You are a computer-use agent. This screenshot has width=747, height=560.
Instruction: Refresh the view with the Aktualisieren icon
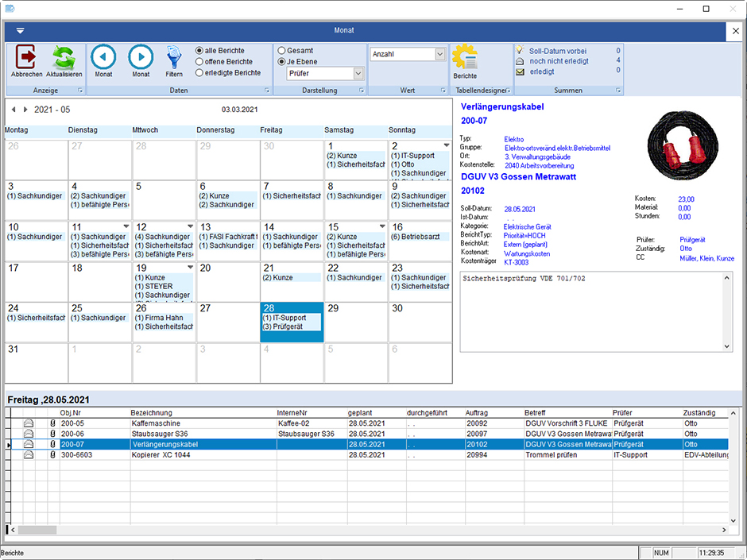64,58
